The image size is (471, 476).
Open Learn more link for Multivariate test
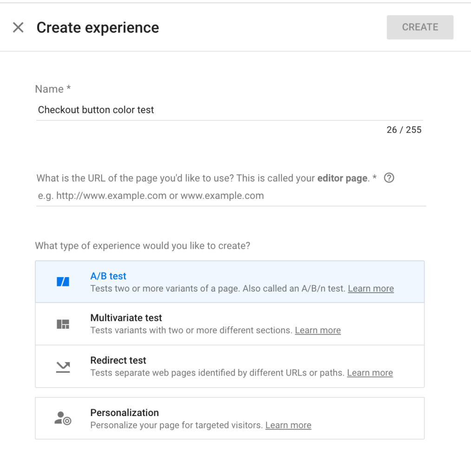(318, 331)
